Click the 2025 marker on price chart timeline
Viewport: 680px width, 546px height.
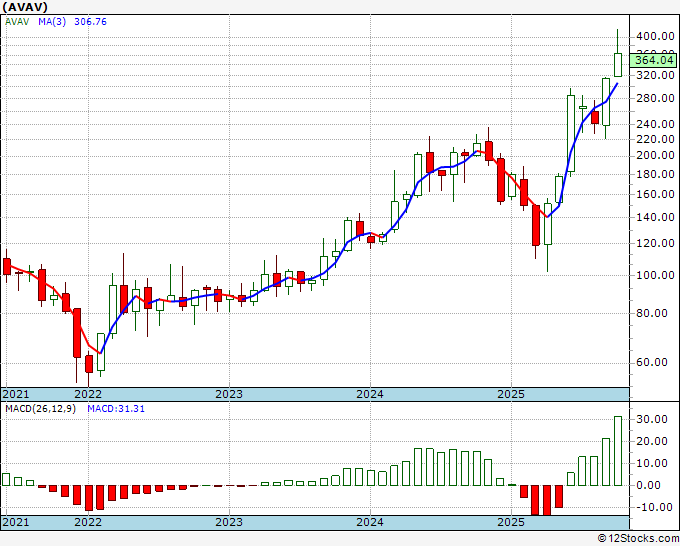(511, 395)
